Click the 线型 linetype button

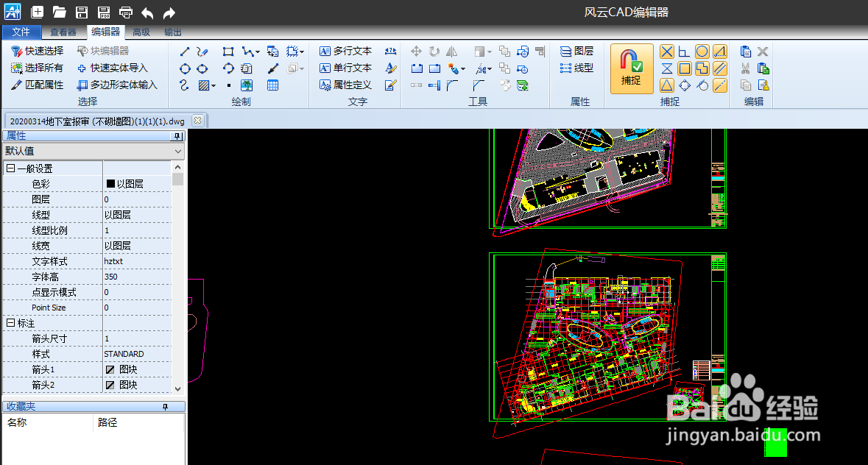click(x=576, y=68)
